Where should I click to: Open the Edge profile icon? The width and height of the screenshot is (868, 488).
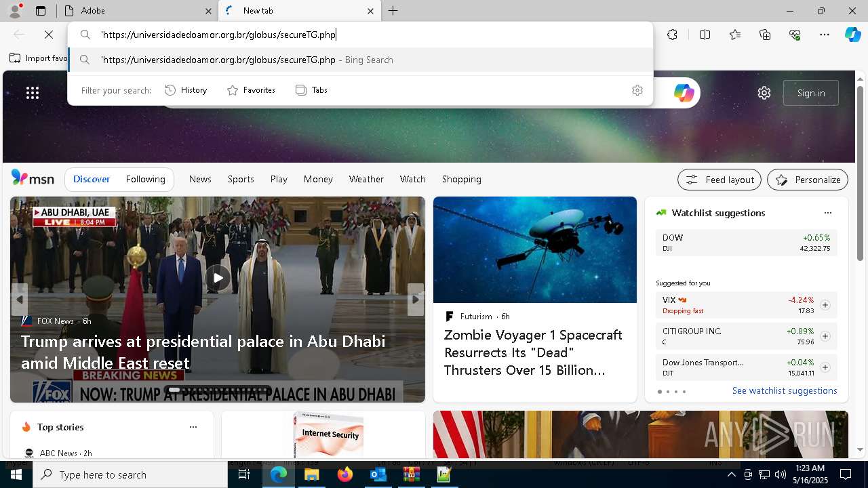click(15, 11)
